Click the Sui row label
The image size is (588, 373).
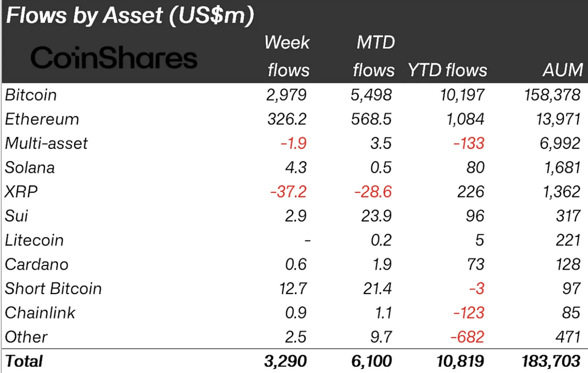17,216
